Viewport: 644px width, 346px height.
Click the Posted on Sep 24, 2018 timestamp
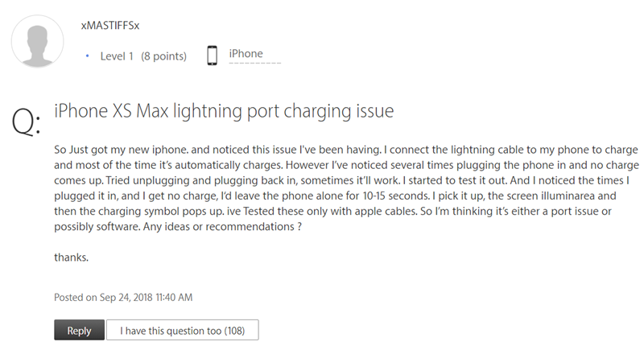[123, 297]
